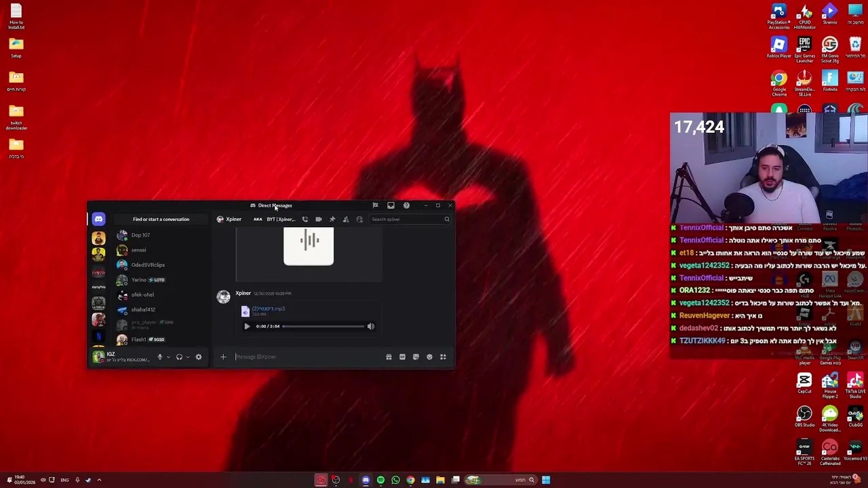
Task: Open sensei direct message
Action: pos(161,250)
